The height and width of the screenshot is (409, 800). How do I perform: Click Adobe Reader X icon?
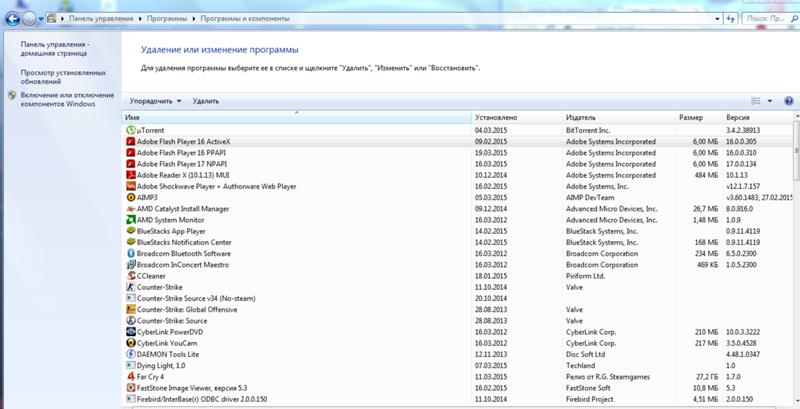(131, 175)
